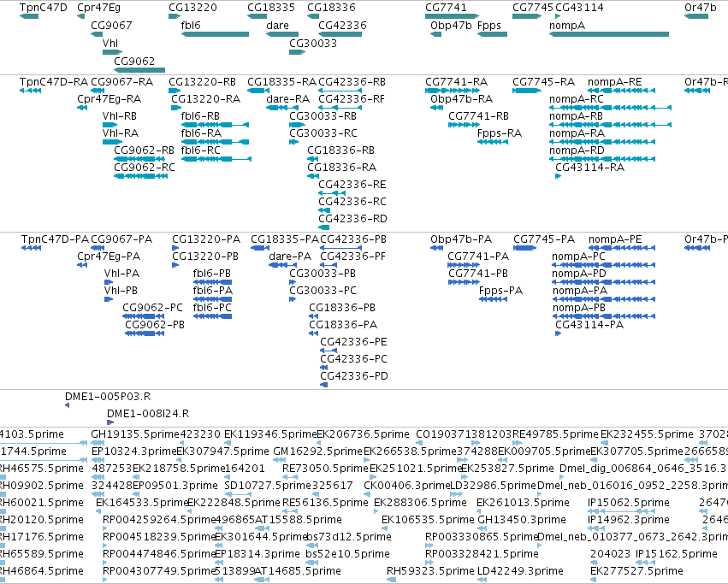
Task: Open the CG13220-RB transcript label
Action: point(203,82)
